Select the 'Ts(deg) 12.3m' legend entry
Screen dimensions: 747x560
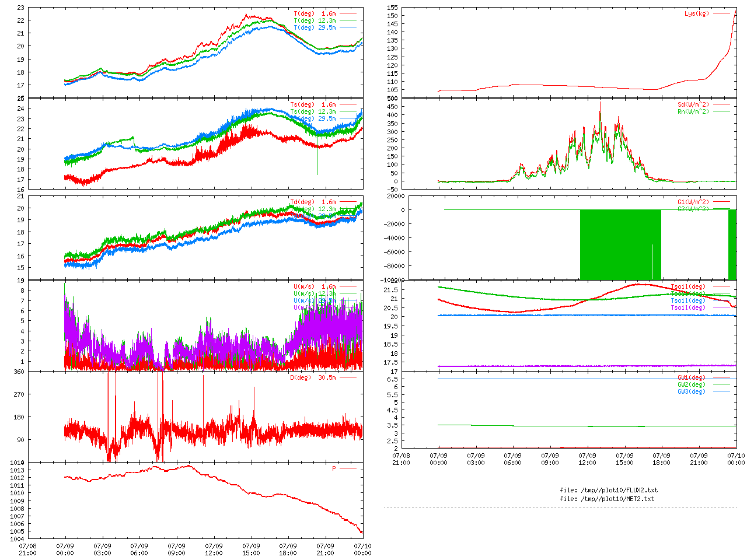click(x=313, y=112)
